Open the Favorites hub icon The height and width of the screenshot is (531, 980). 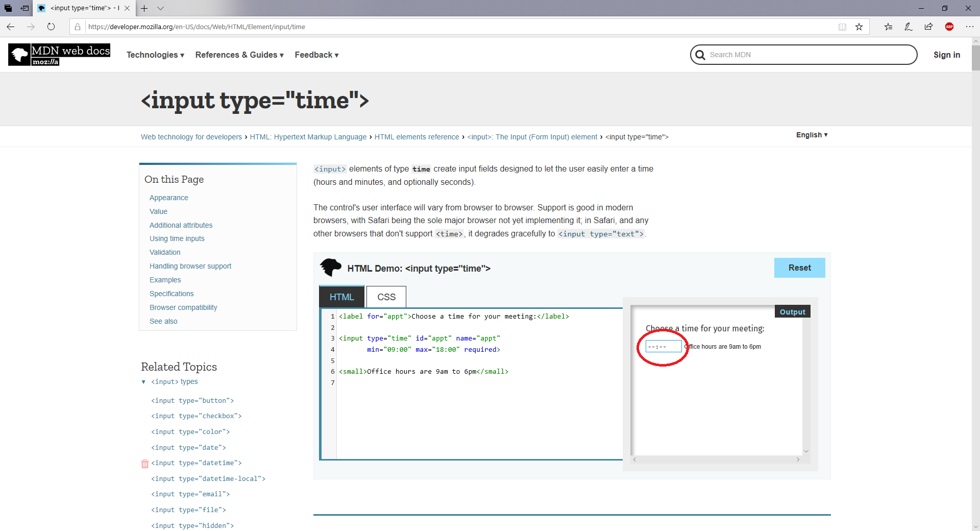pos(888,27)
